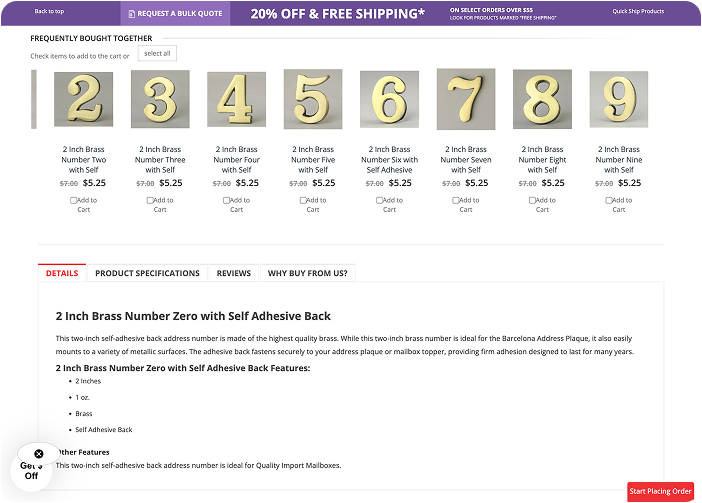View the brass number 7 thumbnail

click(x=466, y=99)
